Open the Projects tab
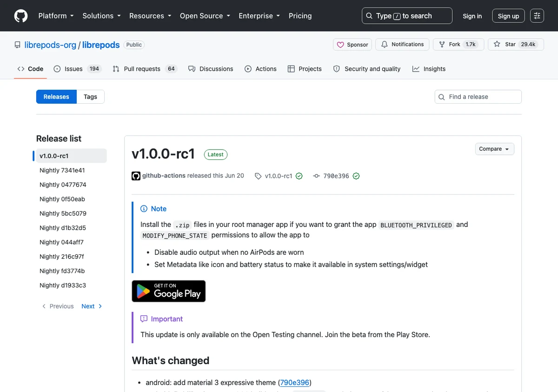The height and width of the screenshot is (392, 558). coord(305,69)
